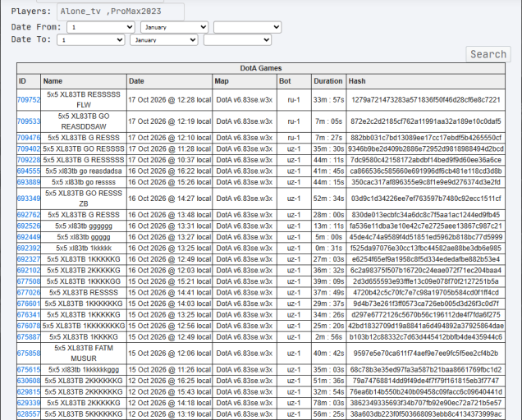Click the Search button
The width and height of the screenshot is (522, 420).
[488, 54]
